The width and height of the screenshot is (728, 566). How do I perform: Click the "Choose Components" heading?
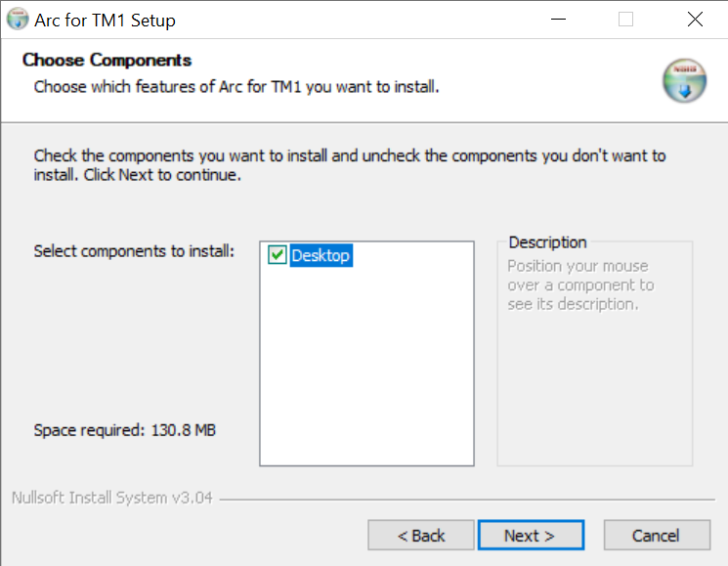click(x=107, y=61)
